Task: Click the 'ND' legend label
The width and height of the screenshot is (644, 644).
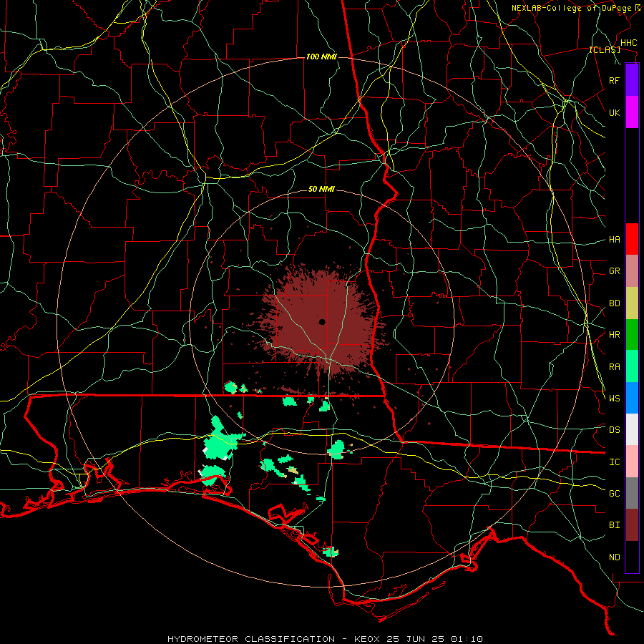Action: 614,557
